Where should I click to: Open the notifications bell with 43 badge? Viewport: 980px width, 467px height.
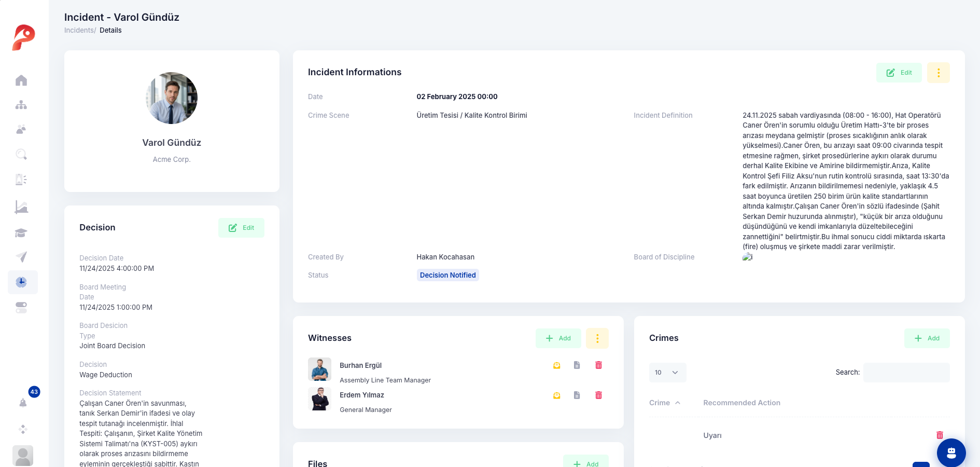pyautogui.click(x=23, y=403)
